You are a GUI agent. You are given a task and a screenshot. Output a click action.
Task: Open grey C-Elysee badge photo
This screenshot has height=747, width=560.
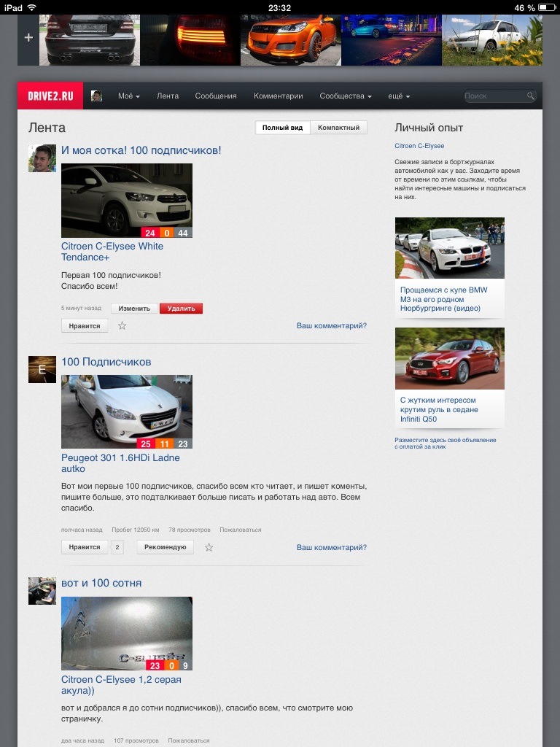127,634
